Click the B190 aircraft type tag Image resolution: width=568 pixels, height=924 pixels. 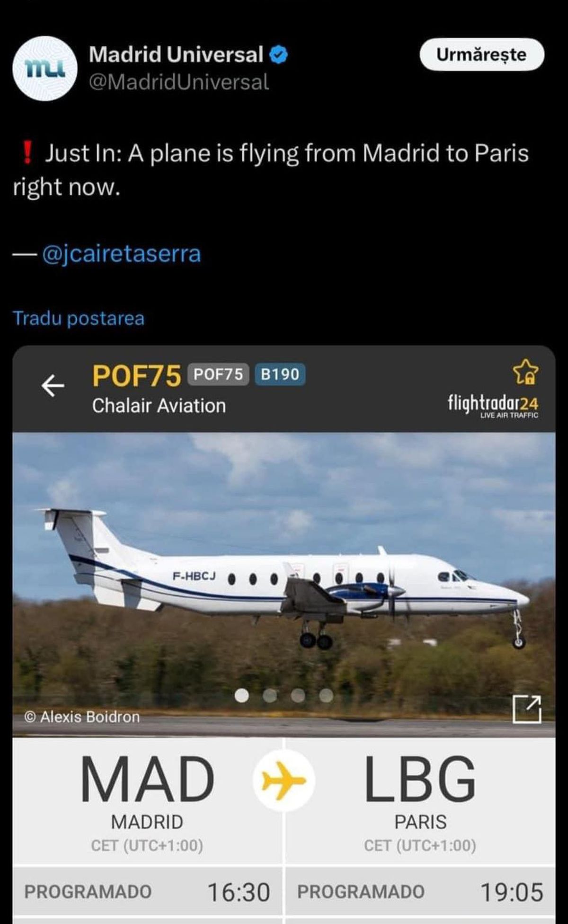point(280,374)
